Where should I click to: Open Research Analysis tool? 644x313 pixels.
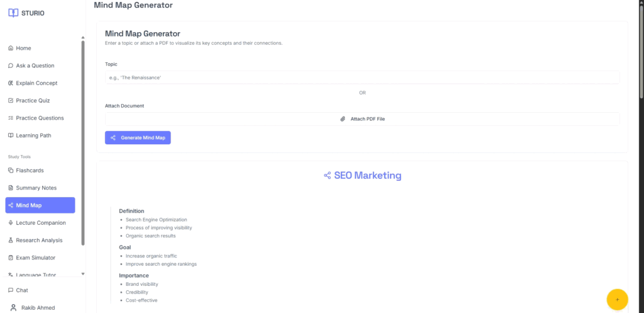click(40, 240)
